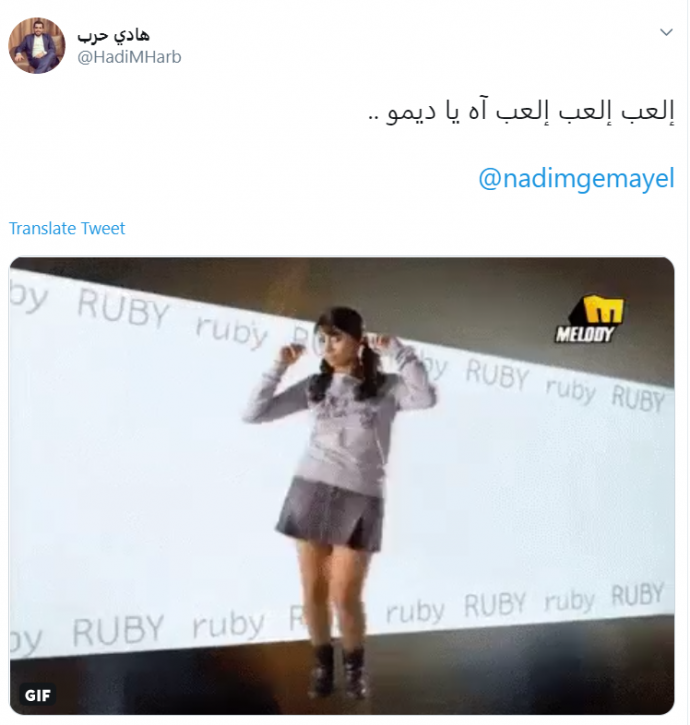
Task: Play the Ruby dance GIF
Action: [342, 485]
